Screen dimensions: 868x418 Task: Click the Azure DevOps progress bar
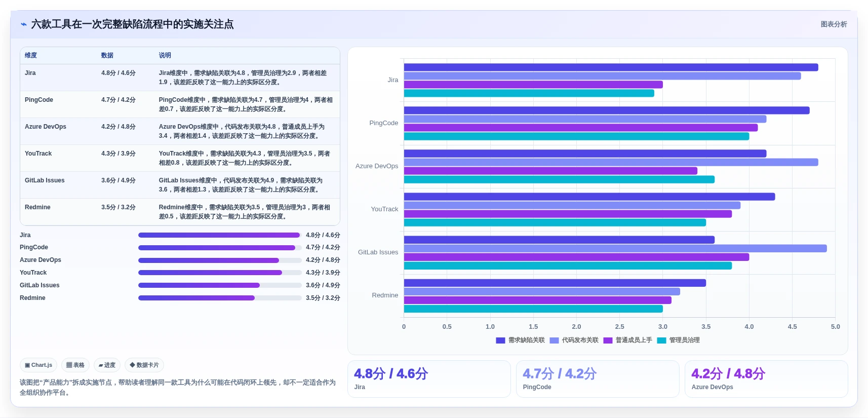coord(220,260)
